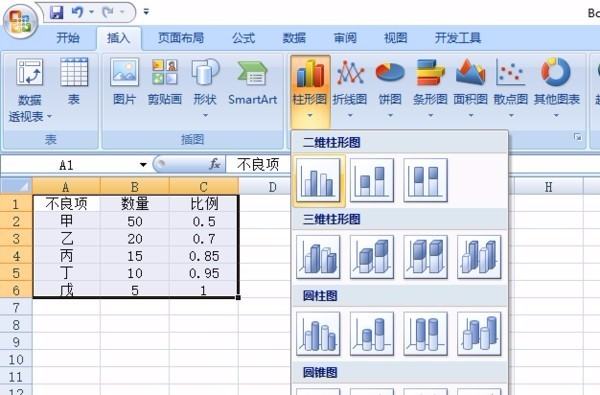The height and width of the screenshot is (395, 600).
Task: Open Customize Quick Access Toolbar menu
Action: click(x=146, y=12)
